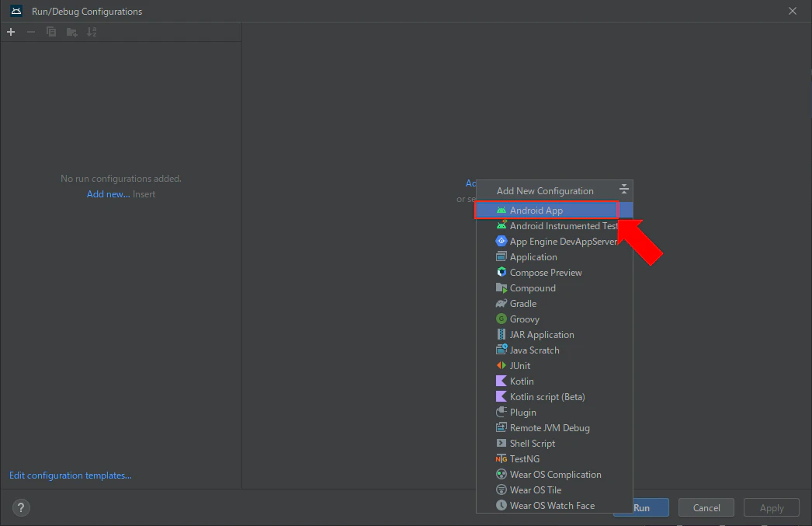Select the Wear OS Watch Face text entry
This screenshot has height=526, width=812.
click(553, 506)
